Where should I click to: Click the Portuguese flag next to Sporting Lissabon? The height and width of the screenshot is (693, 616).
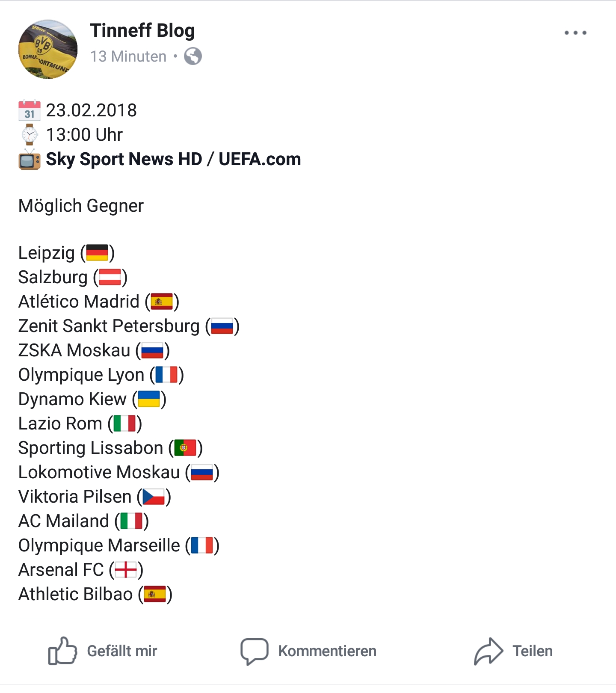[185, 448]
